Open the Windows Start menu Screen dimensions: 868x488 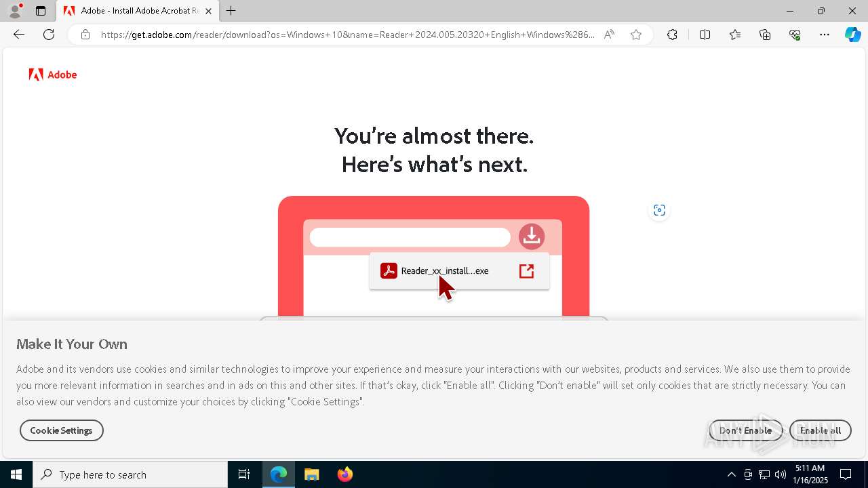coord(16,474)
